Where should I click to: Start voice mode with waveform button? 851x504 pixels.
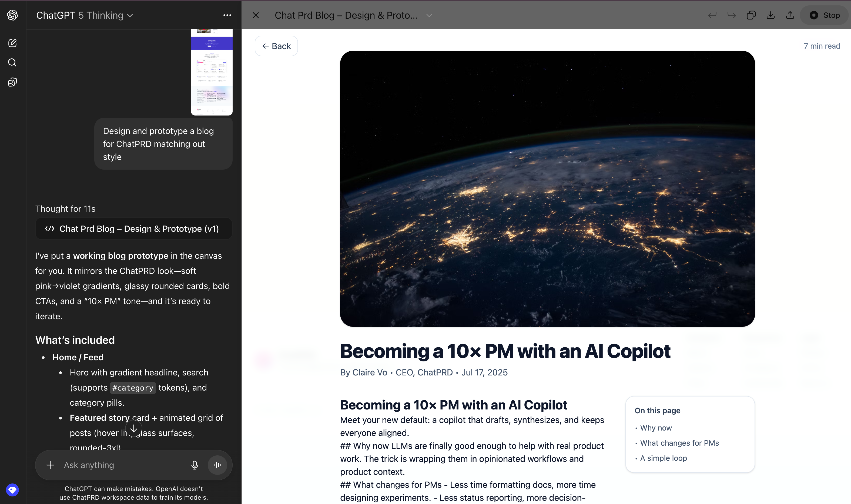(217, 465)
